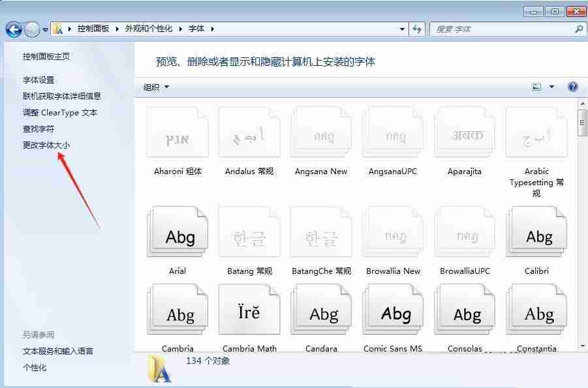Open the Aharoni 粗体 font preview
588x388 pixels.
(x=177, y=134)
